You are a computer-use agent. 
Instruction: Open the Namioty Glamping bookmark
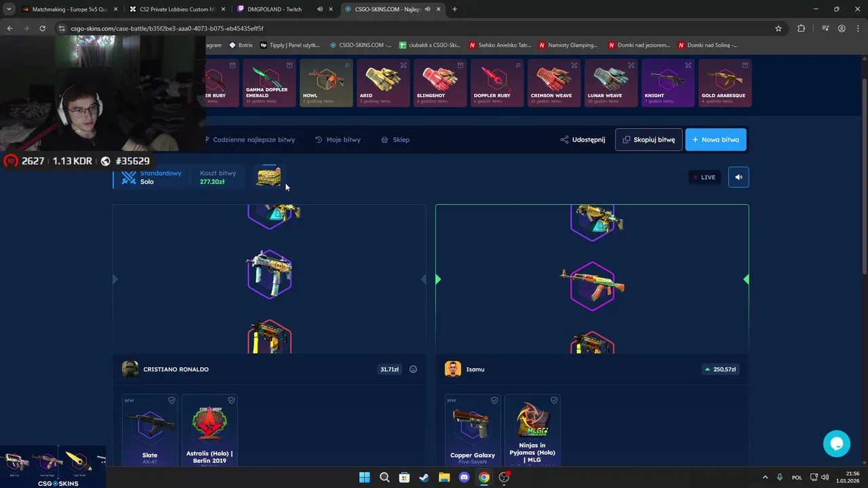click(x=568, y=45)
